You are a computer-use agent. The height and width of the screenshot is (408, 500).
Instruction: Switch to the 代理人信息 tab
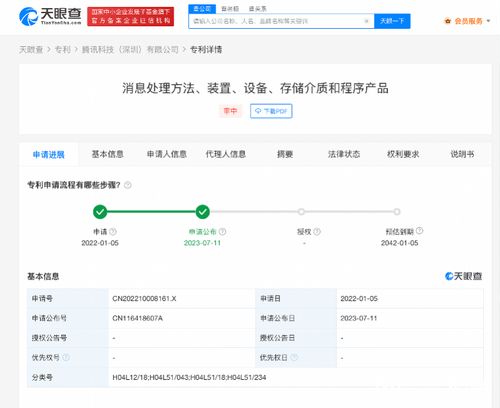pyautogui.click(x=226, y=154)
